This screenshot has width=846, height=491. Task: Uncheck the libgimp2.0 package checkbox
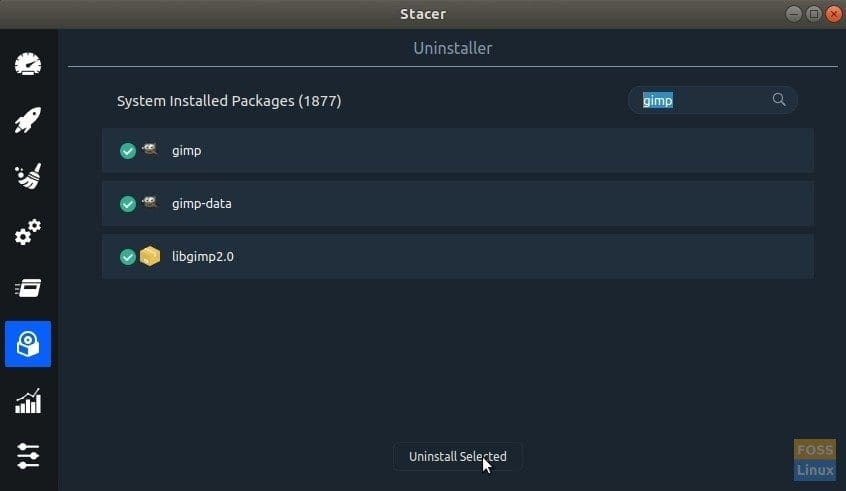[x=128, y=257]
